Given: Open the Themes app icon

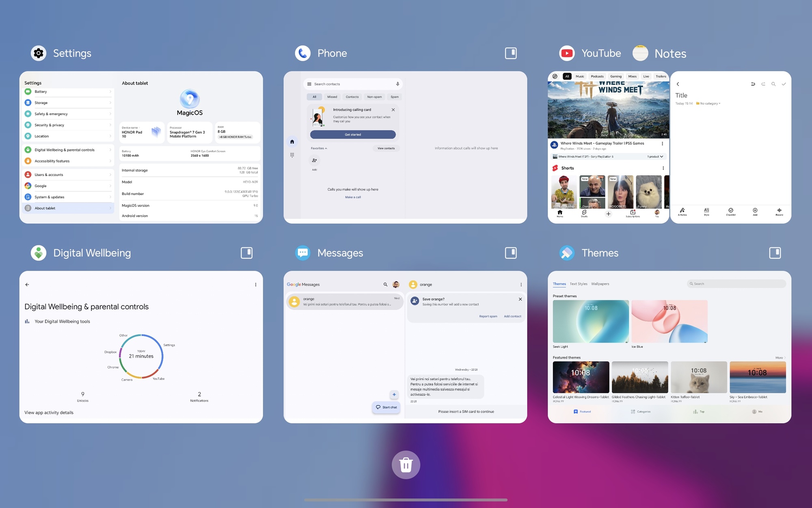Looking at the screenshot, I should (567, 253).
